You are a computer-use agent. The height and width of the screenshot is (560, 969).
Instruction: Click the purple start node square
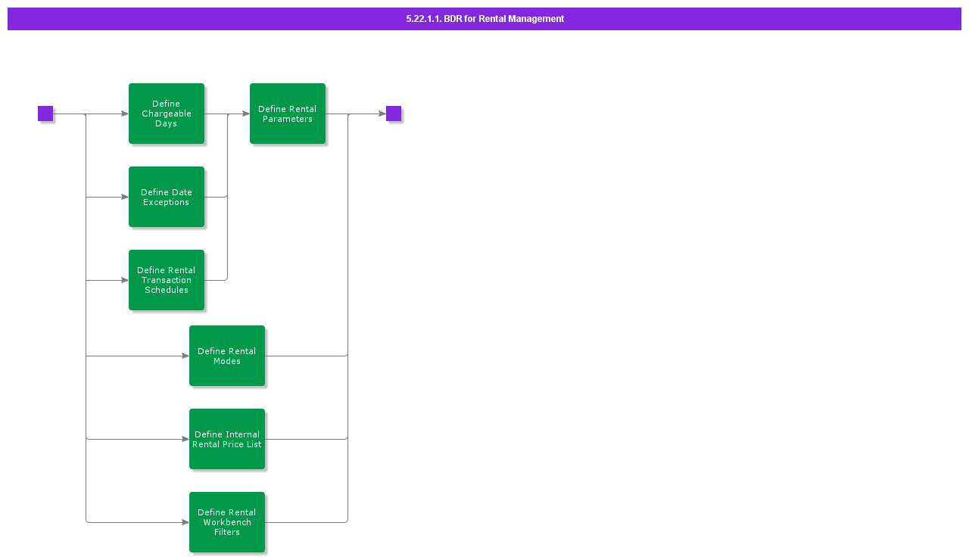coord(45,114)
